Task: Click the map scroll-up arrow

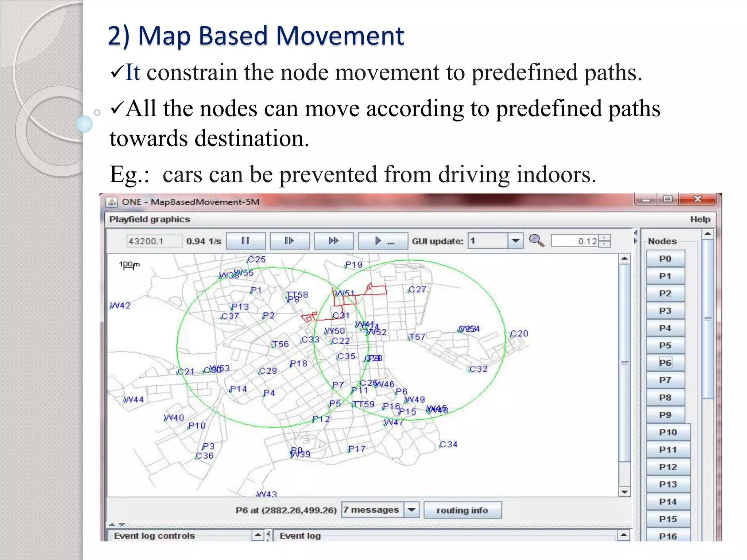Action: pyautogui.click(x=625, y=258)
